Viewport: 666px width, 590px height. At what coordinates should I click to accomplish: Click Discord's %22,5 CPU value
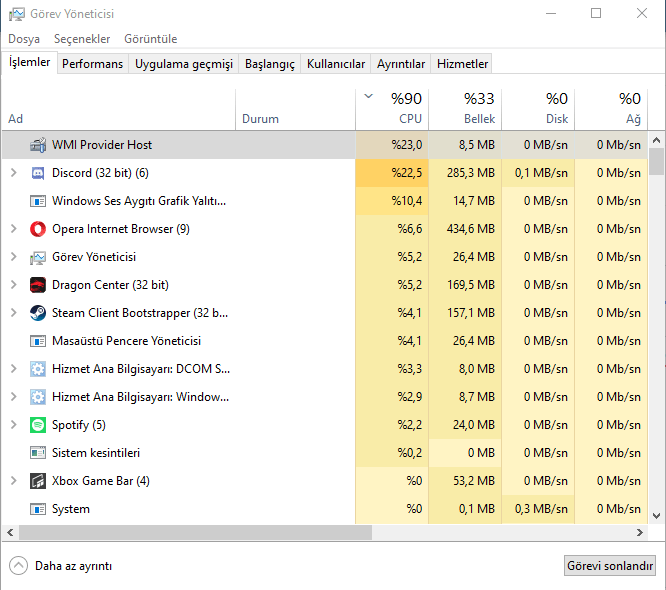pyautogui.click(x=407, y=173)
